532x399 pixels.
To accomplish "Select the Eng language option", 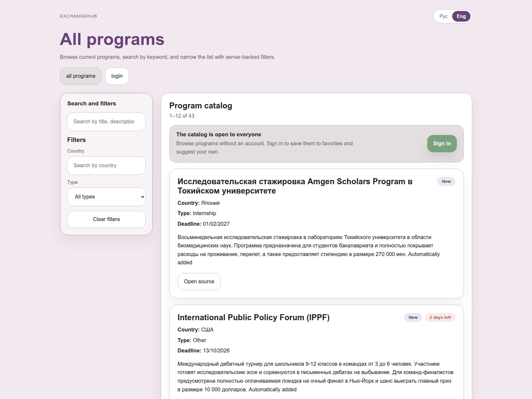I will pos(461,16).
